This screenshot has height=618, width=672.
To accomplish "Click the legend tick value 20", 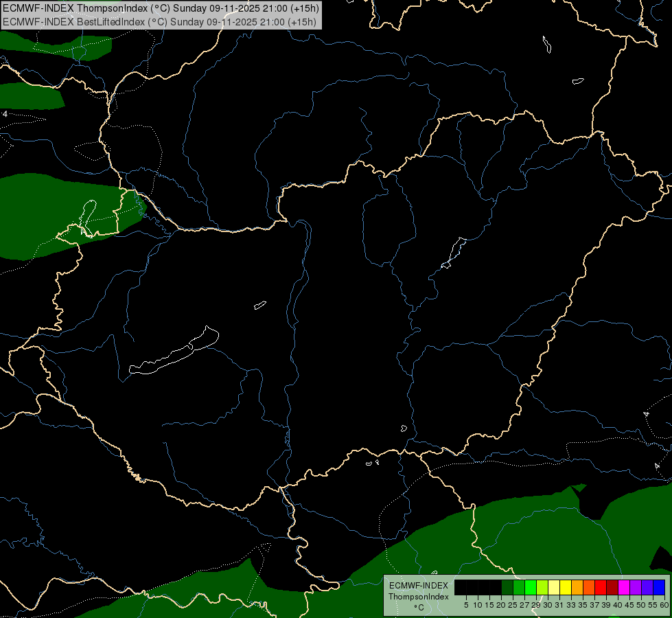I will [501, 605].
